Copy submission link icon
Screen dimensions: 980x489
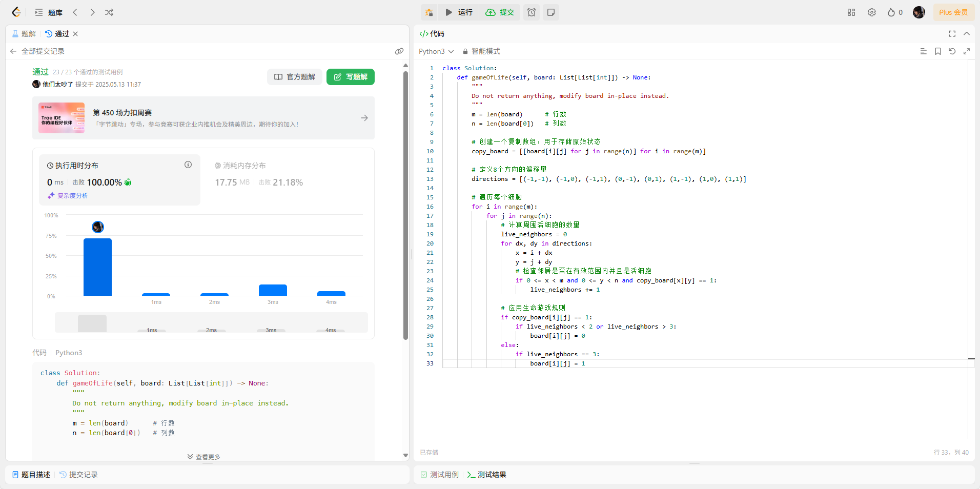point(399,51)
